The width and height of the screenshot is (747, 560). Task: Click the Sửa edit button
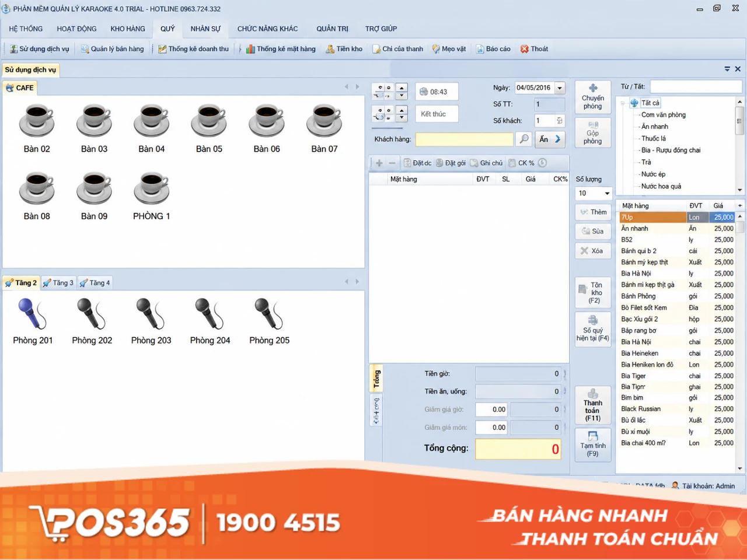point(593,232)
